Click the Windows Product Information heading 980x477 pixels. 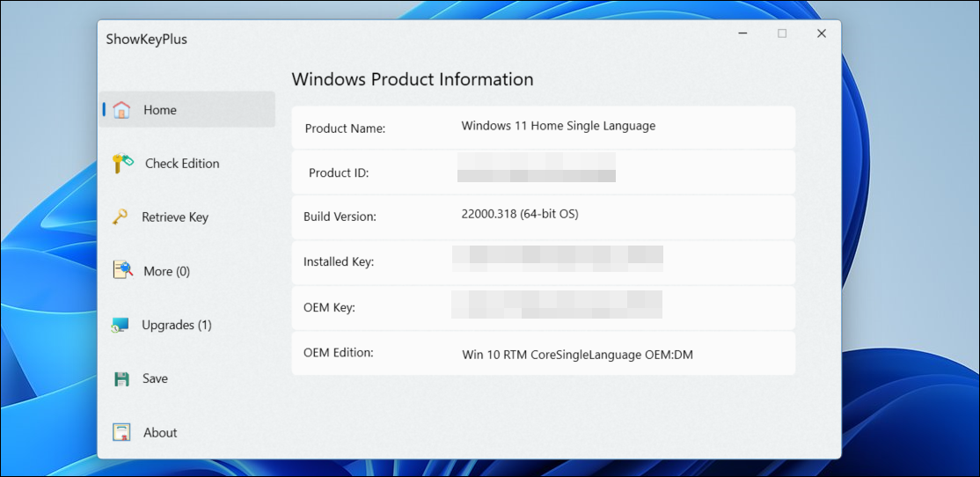click(x=412, y=79)
